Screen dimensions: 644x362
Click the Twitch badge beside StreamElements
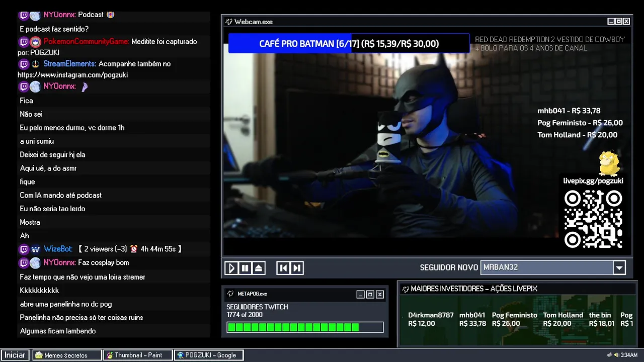(x=24, y=64)
